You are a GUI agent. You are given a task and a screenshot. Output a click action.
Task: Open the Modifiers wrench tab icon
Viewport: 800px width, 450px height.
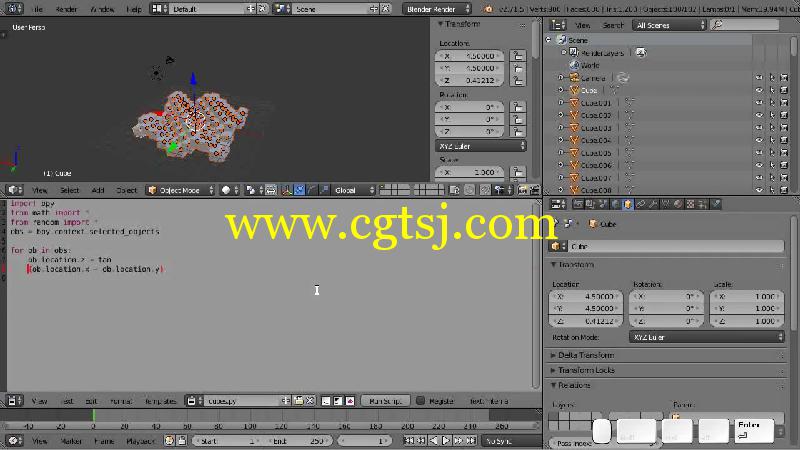click(653, 204)
